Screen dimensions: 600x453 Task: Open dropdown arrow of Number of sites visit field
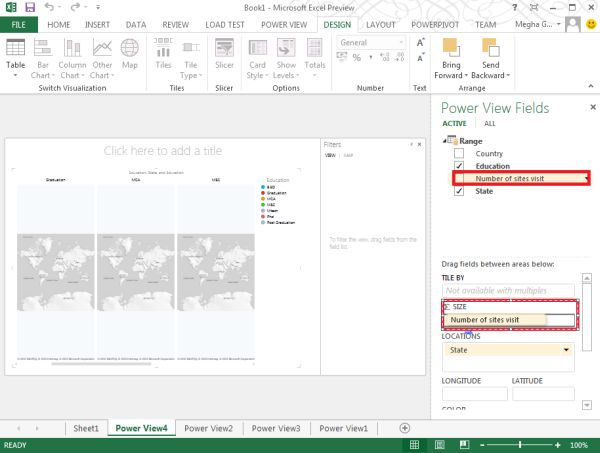pyautogui.click(x=586, y=178)
